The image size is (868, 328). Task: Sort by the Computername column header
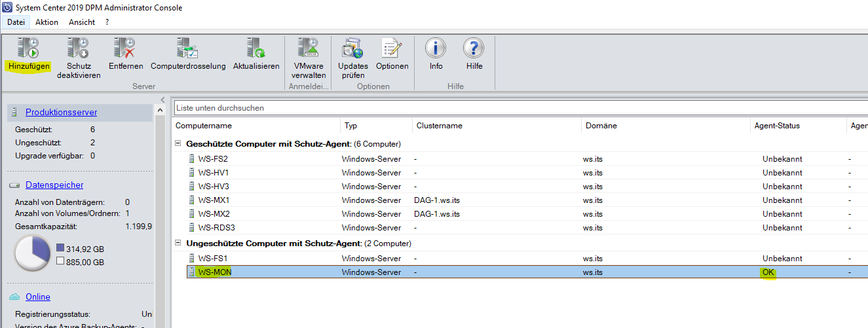point(204,126)
